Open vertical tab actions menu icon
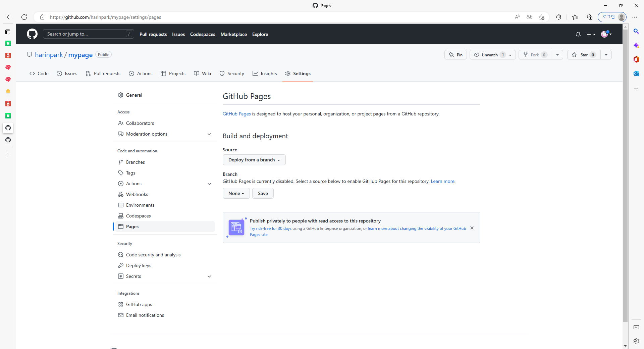 (x=8, y=32)
